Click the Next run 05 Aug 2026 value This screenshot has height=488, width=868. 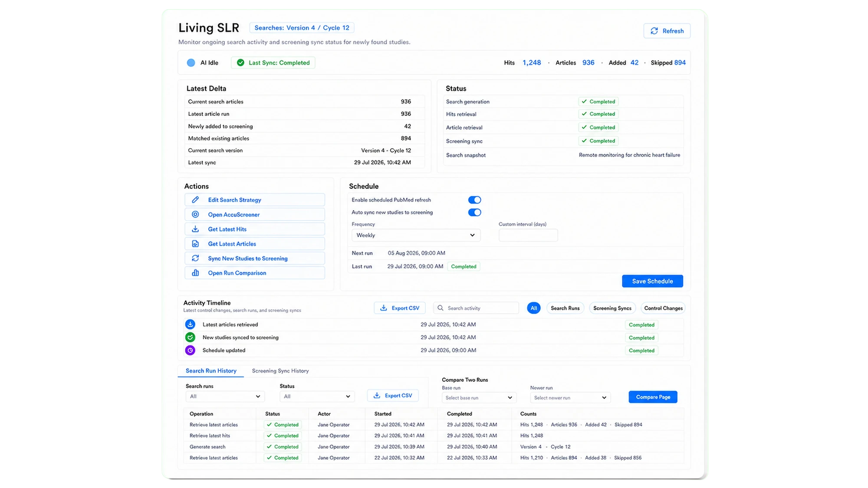[x=416, y=253]
